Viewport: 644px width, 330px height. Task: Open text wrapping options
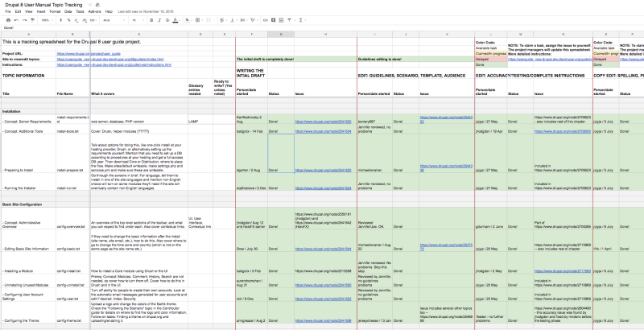(243, 20)
